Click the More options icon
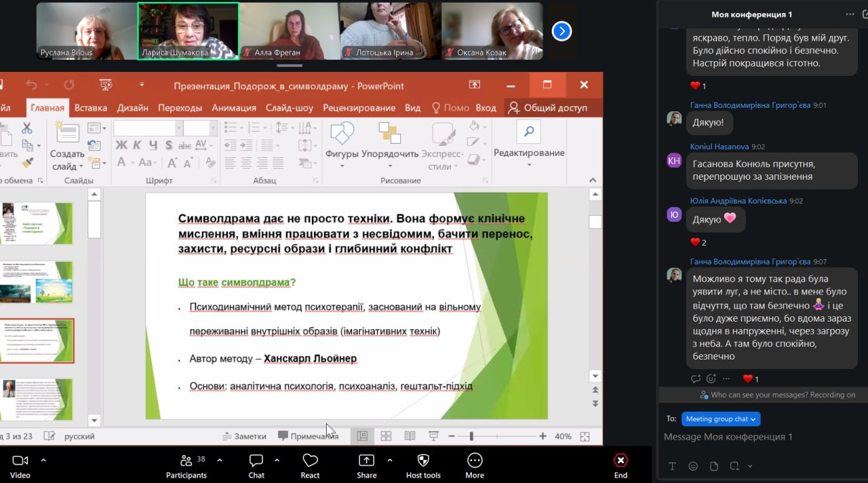868x483 pixels. pos(475,461)
